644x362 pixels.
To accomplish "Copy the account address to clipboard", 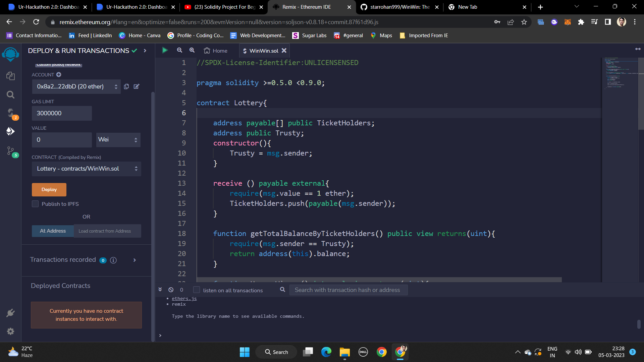I will pyautogui.click(x=126, y=86).
